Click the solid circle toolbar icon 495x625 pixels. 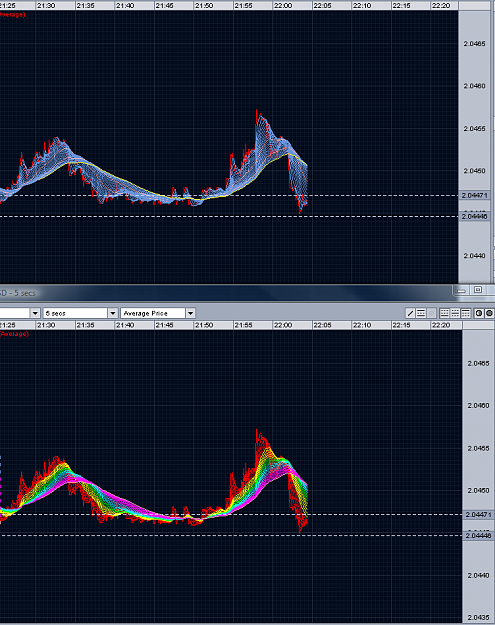[489, 313]
